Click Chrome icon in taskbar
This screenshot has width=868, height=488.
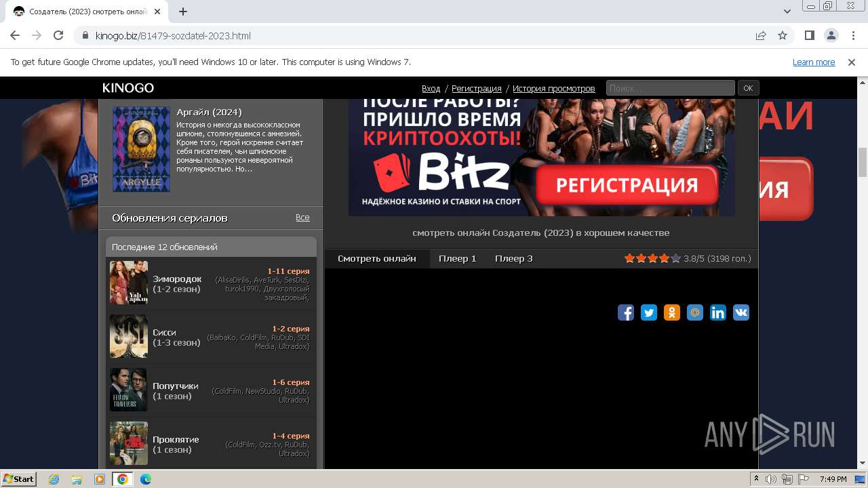(x=123, y=479)
